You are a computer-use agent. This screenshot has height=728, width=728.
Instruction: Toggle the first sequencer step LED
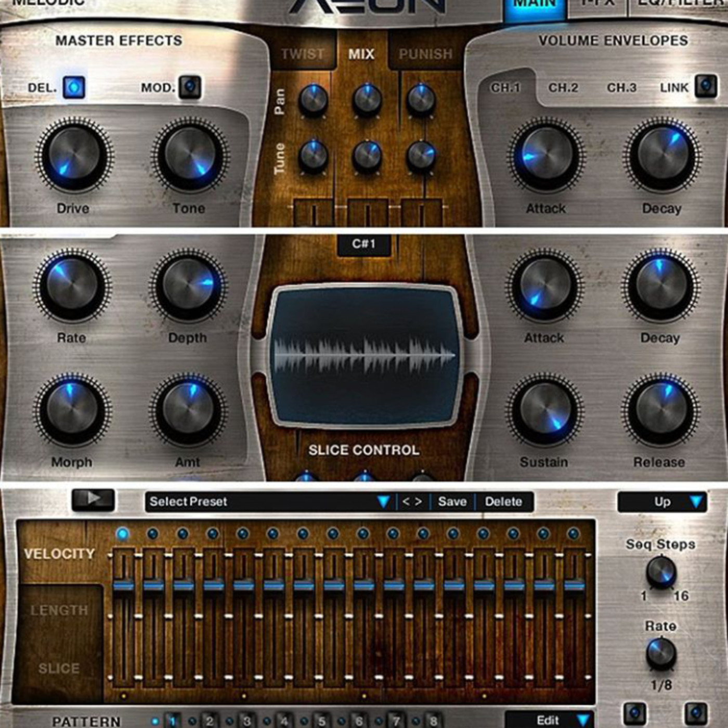(x=123, y=534)
